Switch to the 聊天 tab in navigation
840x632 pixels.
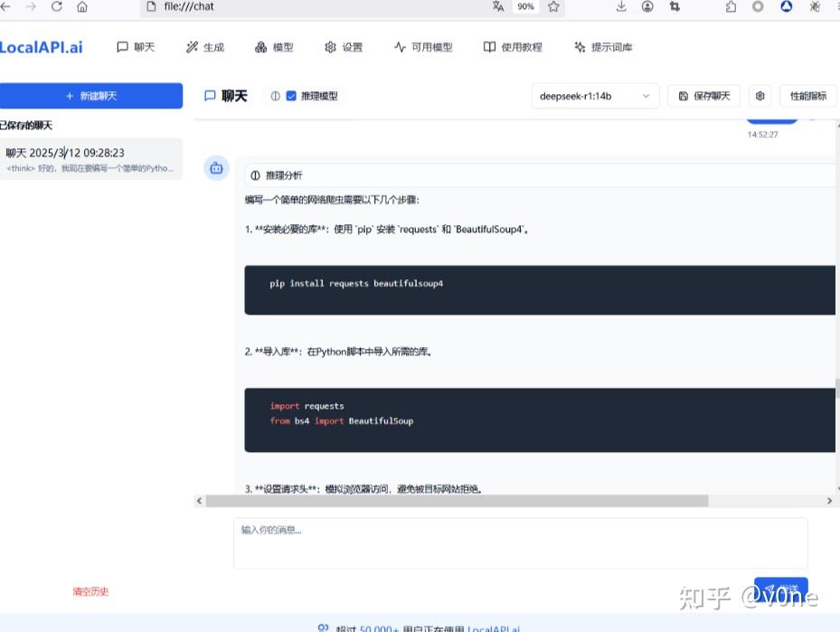pyautogui.click(x=136, y=47)
